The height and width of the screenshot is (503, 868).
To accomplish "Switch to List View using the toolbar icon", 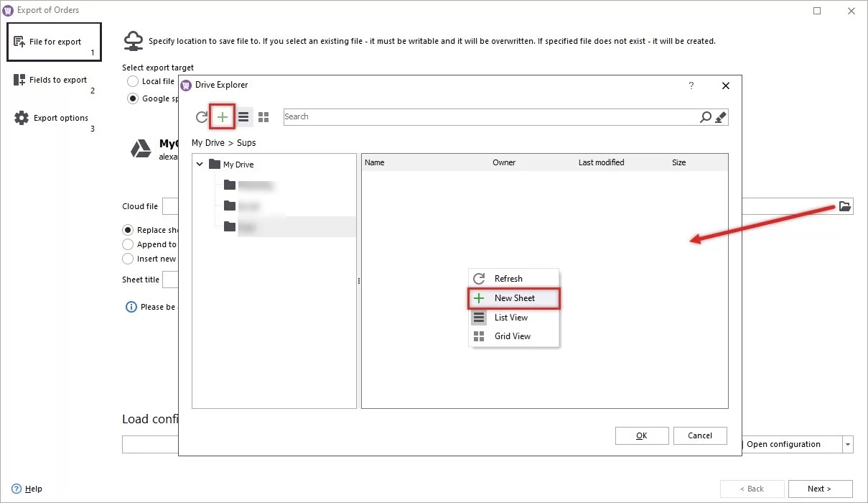I will point(243,116).
